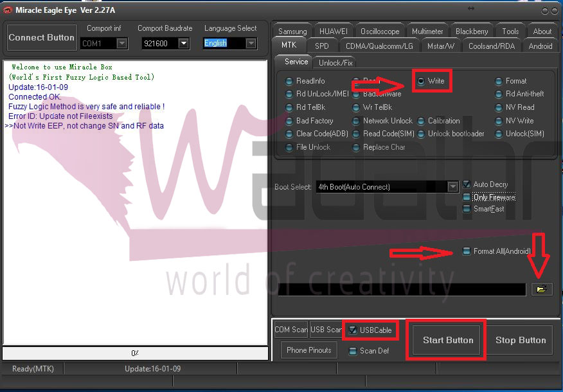Click the Miracle Eagle Eye title logo
Screen dimensions: 563x392
point(8,10)
